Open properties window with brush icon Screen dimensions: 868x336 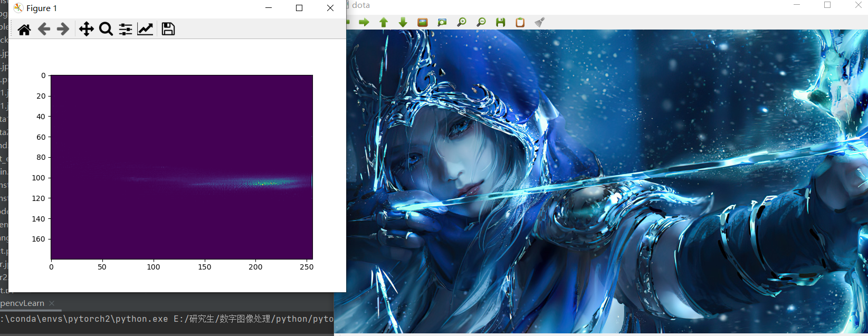tap(539, 22)
